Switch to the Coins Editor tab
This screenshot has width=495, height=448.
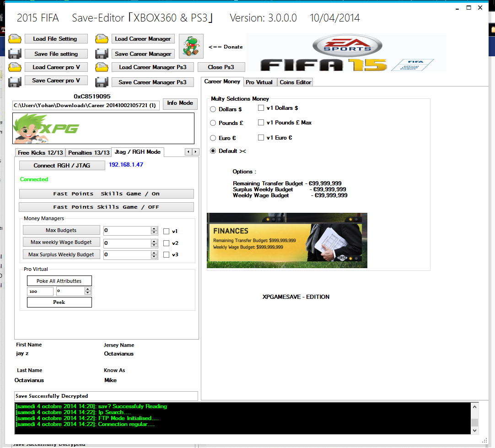point(295,82)
